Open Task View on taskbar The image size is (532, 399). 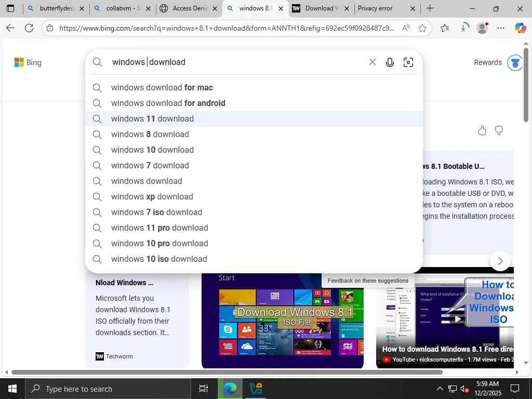(204, 389)
